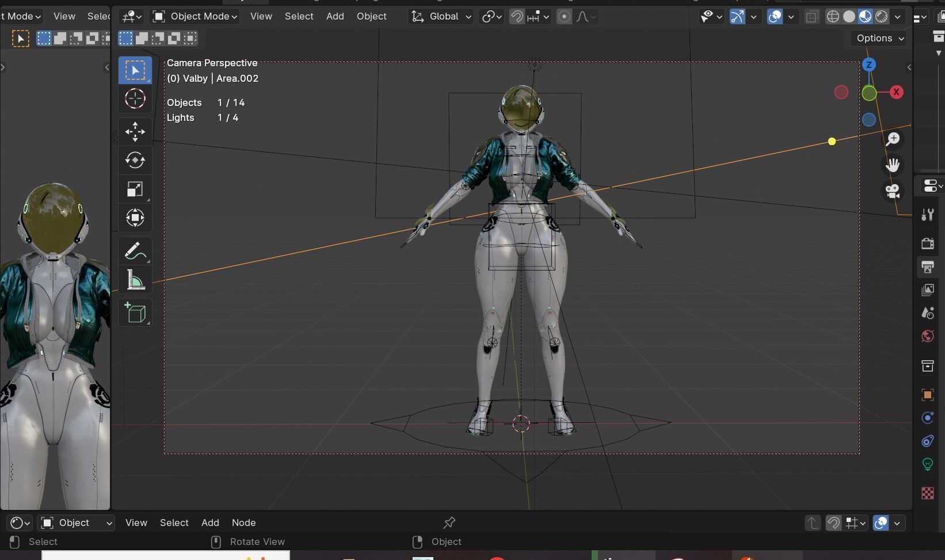Image resolution: width=945 pixels, height=560 pixels.
Task: Open the Object properties tab with the orange square icon
Action: (x=927, y=395)
